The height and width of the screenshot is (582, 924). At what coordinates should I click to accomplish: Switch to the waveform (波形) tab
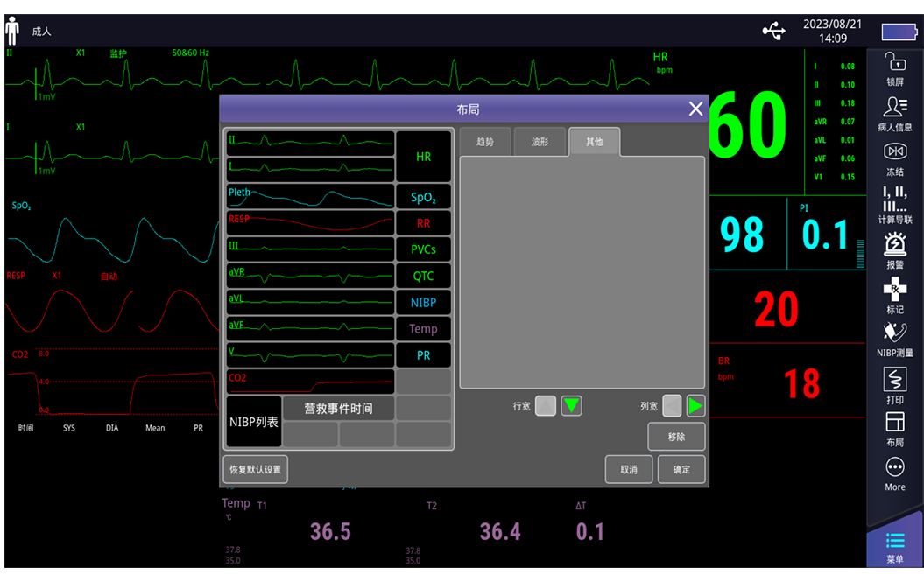click(540, 142)
